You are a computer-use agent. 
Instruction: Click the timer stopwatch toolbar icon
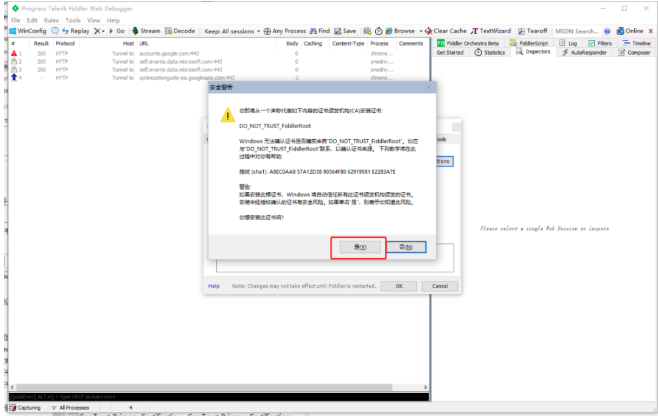tap(379, 31)
